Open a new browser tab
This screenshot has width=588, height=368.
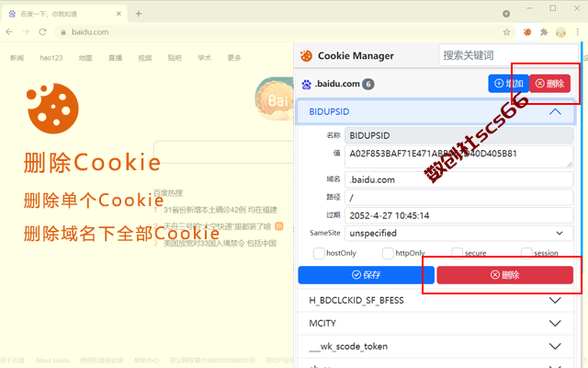139,14
